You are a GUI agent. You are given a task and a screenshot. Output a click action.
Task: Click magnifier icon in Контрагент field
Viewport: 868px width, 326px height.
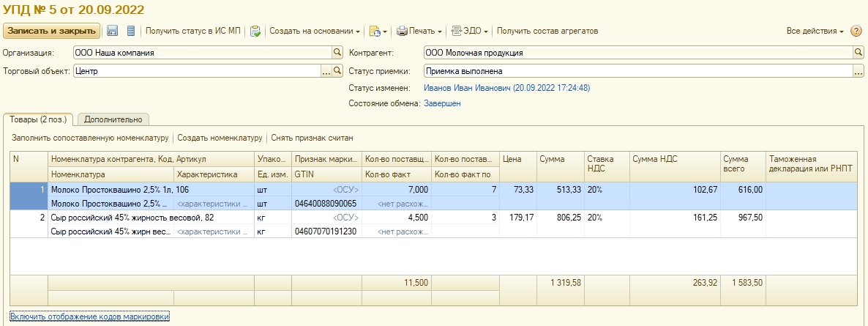tap(858, 53)
